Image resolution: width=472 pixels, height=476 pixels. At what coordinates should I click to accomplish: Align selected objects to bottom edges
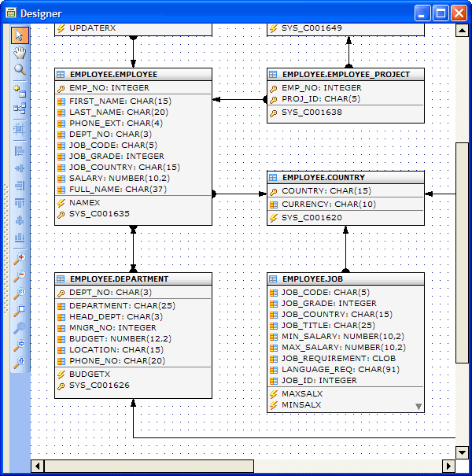pyautogui.click(x=20, y=237)
